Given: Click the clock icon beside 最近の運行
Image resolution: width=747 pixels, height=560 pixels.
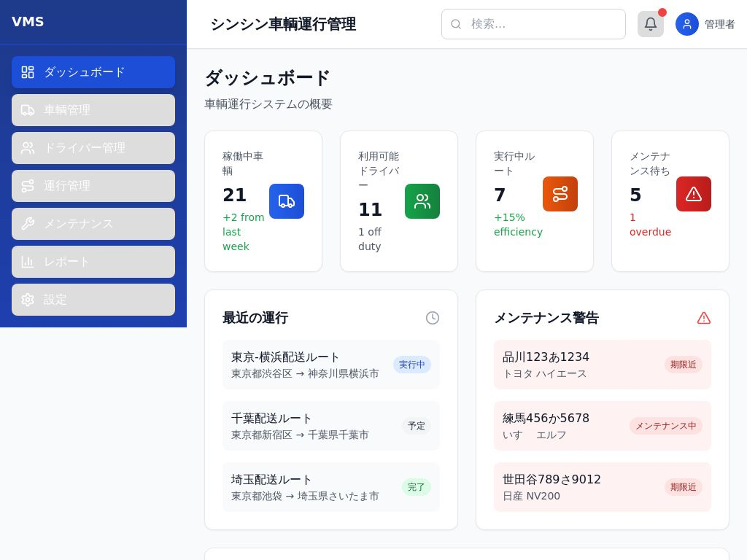Looking at the screenshot, I should [x=432, y=318].
